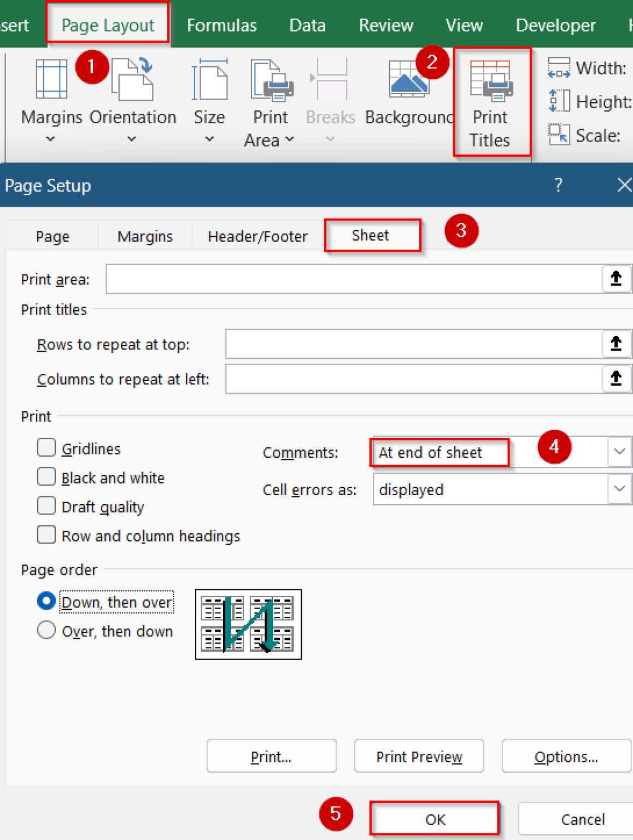
Task: Open the Comments dropdown
Action: [x=619, y=451]
